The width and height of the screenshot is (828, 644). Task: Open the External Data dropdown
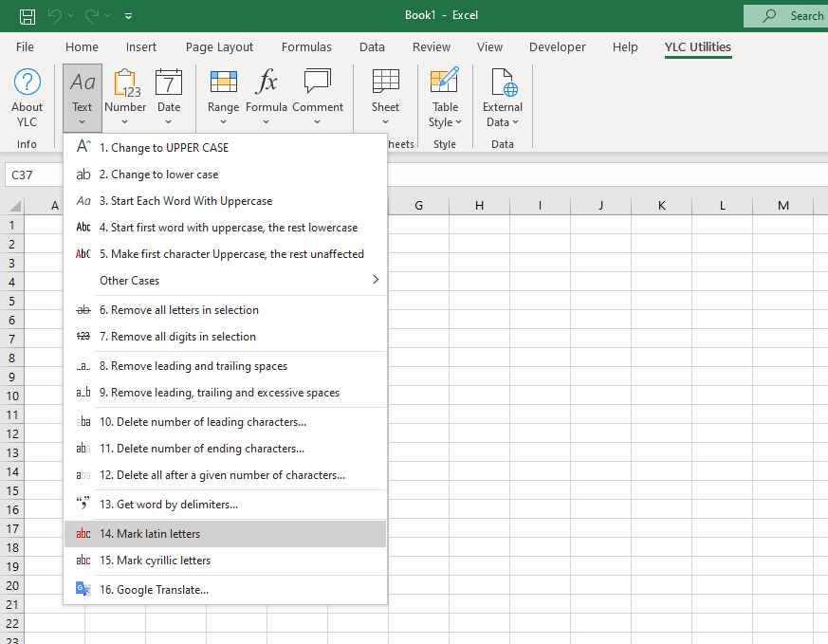point(502,99)
